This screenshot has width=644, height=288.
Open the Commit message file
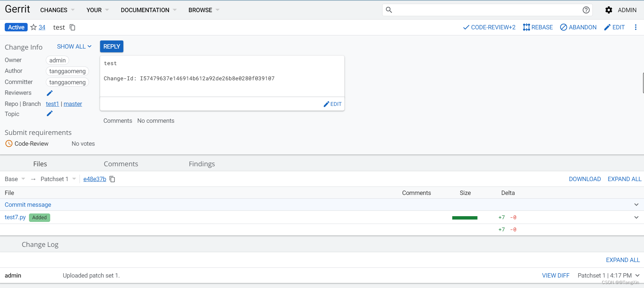(x=28, y=205)
